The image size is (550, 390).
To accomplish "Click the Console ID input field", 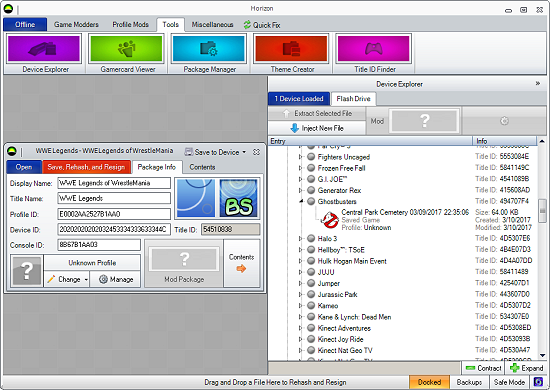I will pos(99,244).
